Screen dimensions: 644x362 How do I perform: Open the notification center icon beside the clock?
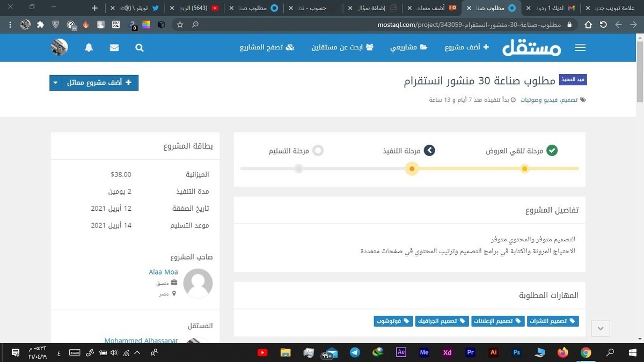click(15, 352)
